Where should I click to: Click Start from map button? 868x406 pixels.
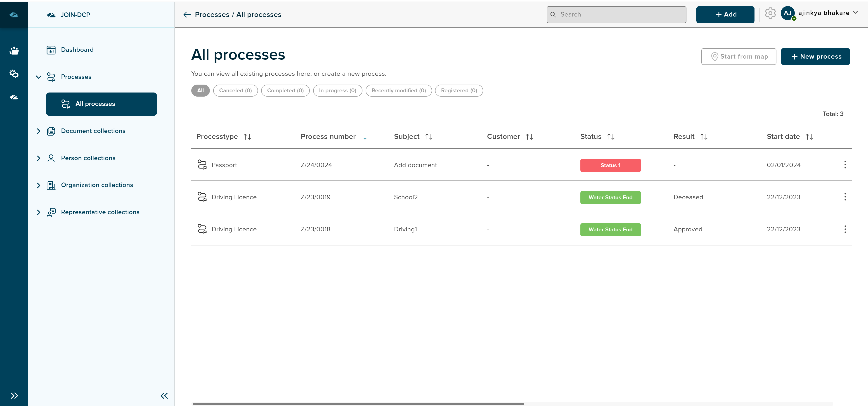pos(739,57)
